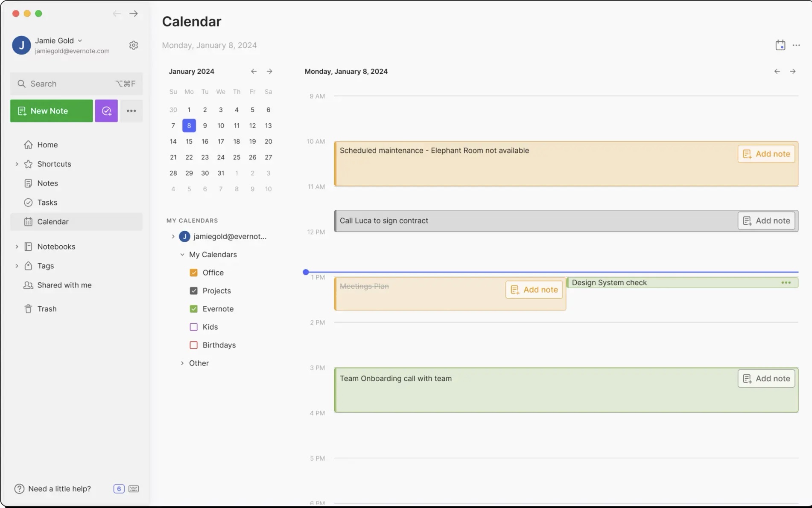Open the Jamie Gold account dropdown

click(x=80, y=41)
